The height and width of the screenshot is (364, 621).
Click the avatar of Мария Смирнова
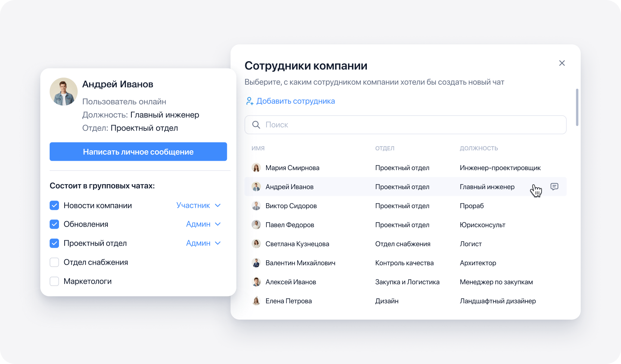click(x=256, y=167)
